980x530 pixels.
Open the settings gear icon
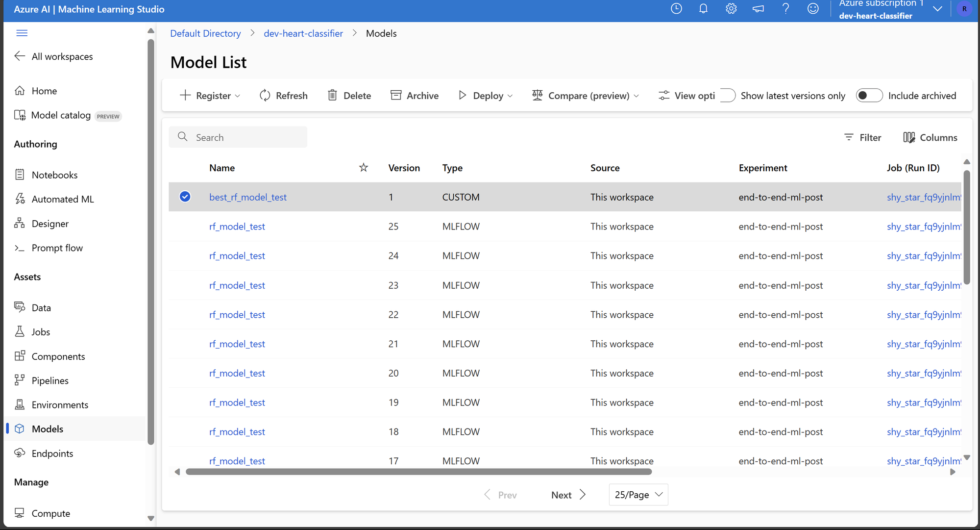731,9
